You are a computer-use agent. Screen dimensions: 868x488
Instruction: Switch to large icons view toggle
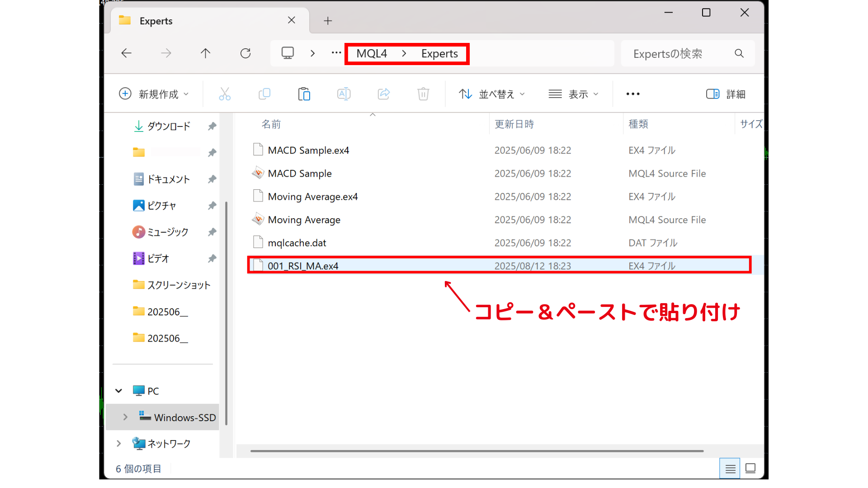[x=750, y=468]
